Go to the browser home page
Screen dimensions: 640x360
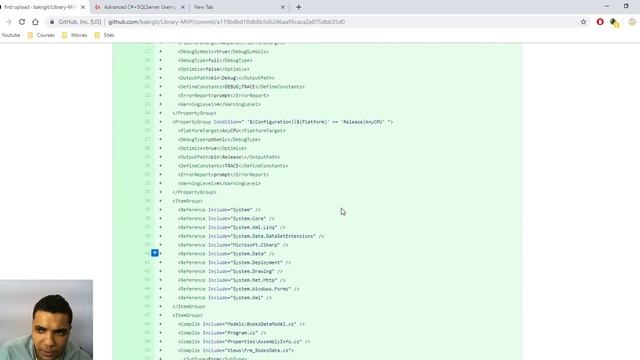pos(36,22)
